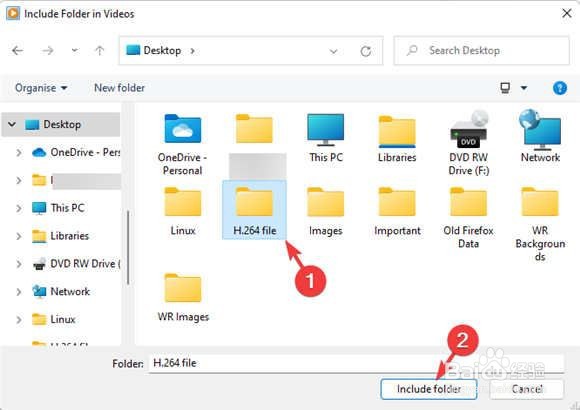This screenshot has height=410, width=580.
Task: Open the Organise menu
Action: (41, 88)
